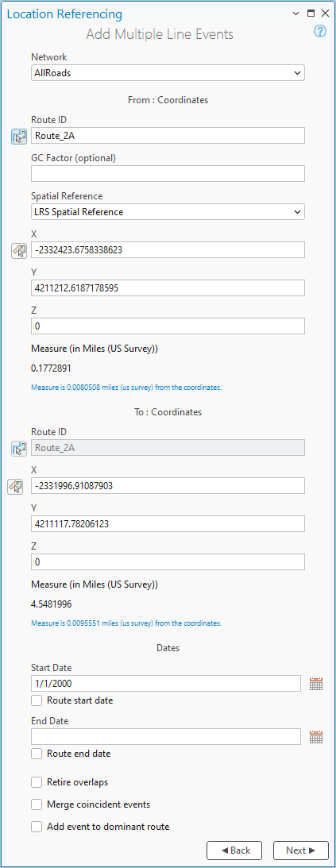Select To route on map icon
Screen dimensions: 336x868
click(19, 449)
